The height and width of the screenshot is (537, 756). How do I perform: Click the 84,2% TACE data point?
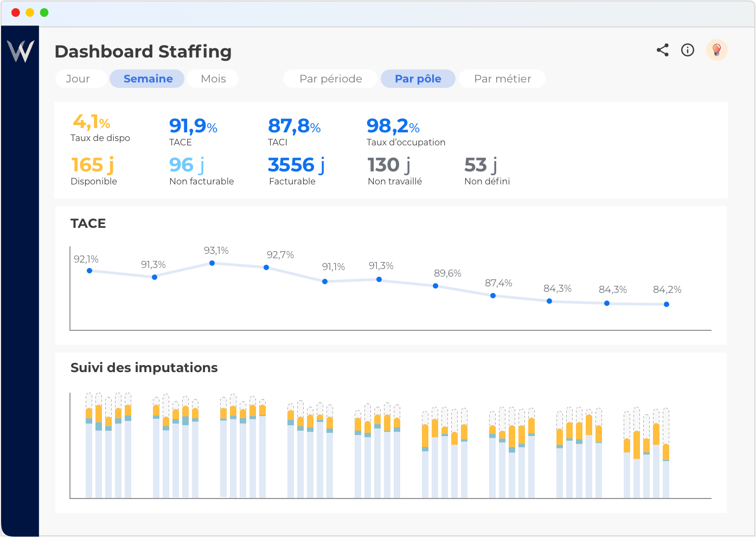(x=667, y=304)
